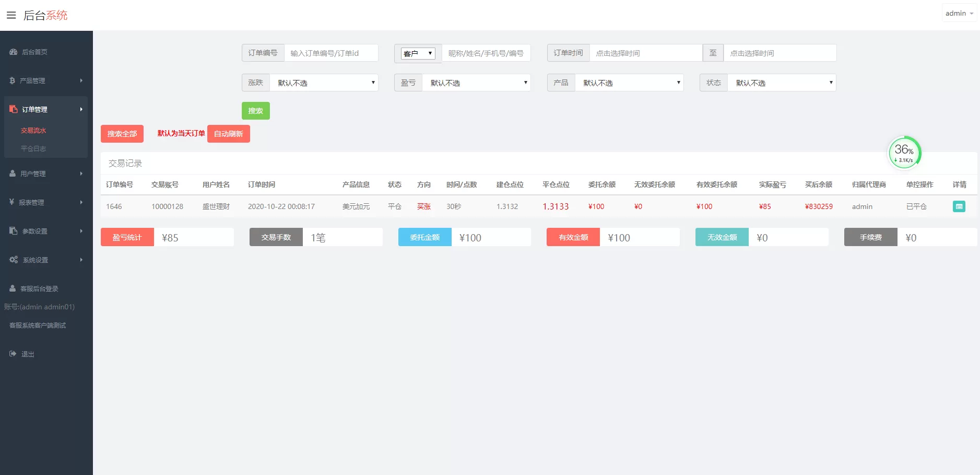Image resolution: width=980 pixels, height=475 pixels.
Task: Click the 订单编号 input field
Action: point(331,53)
